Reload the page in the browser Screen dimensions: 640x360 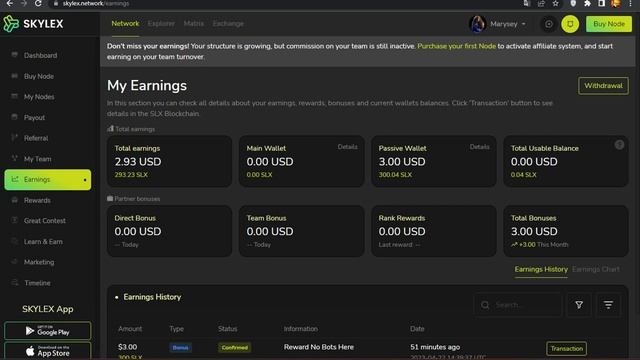coord(38,3)
